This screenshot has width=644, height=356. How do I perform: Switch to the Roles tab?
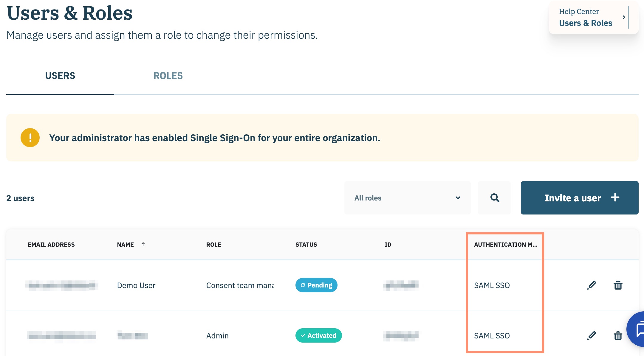click(168, 76)
